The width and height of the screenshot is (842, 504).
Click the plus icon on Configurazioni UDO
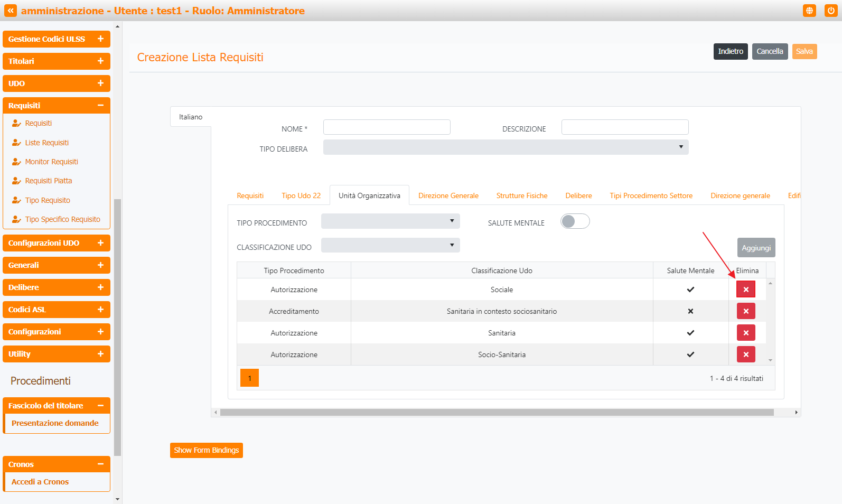click(x=100, y=243)
